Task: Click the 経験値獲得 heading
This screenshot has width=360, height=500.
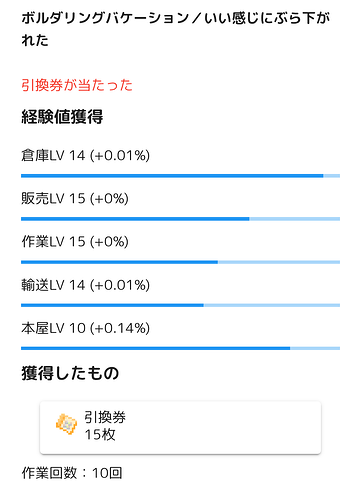Action: coord(62,117)
